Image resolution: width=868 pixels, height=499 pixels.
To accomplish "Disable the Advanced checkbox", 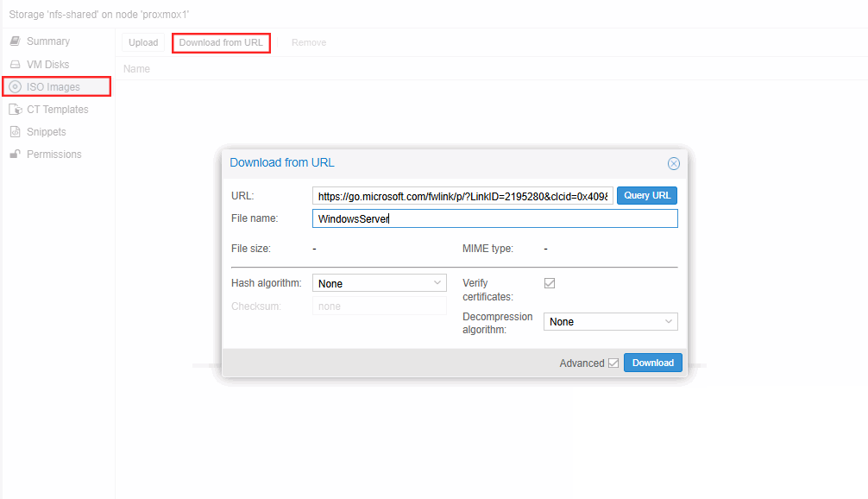I will click(613, 363).
